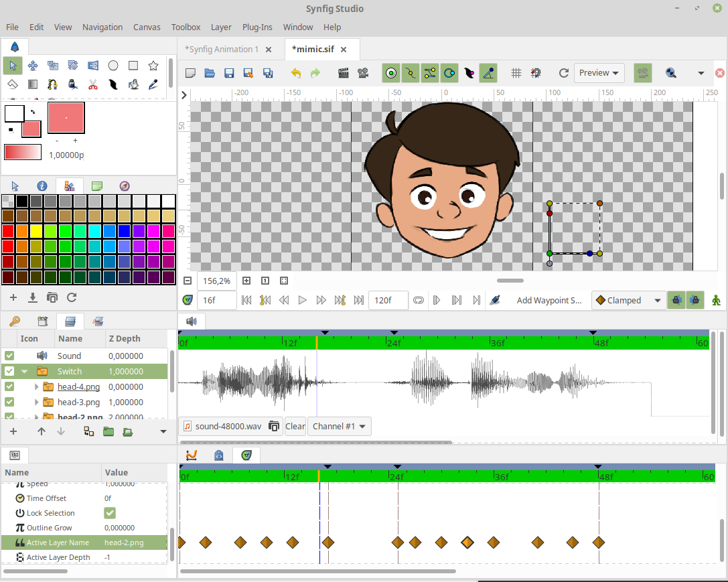Open the Plug-Ins menu
This screenshot has height=582, width=728.
(x=257, y=27)
